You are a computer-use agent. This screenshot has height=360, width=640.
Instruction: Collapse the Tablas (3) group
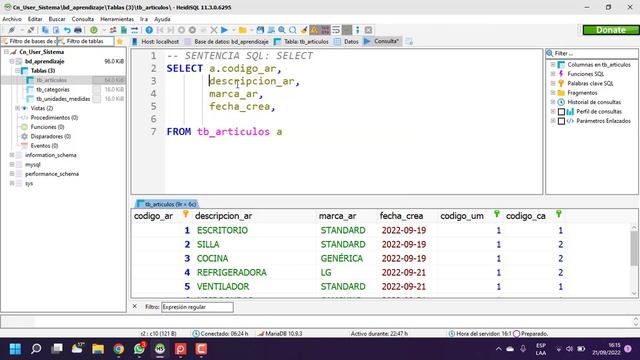pyautogui.click(x=18, y=71)
